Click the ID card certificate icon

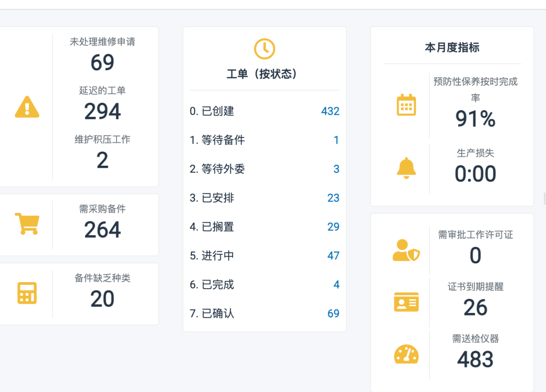[x=407, y=302]
